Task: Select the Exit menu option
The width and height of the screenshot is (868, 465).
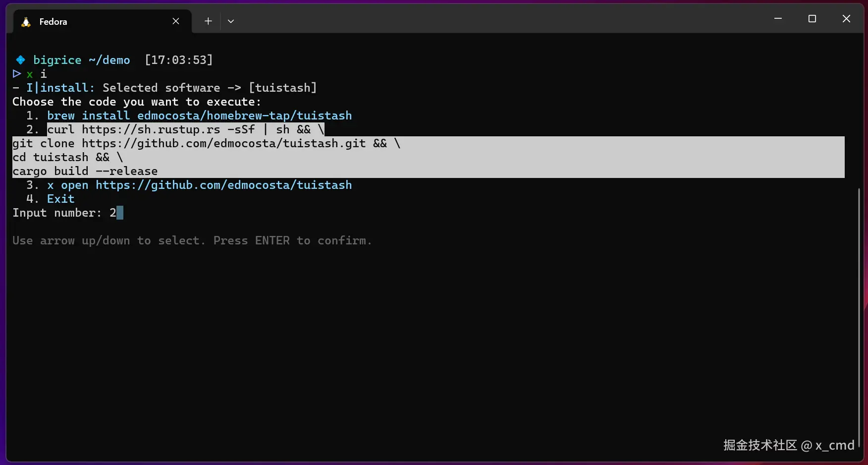Action: tap(60, 199)
